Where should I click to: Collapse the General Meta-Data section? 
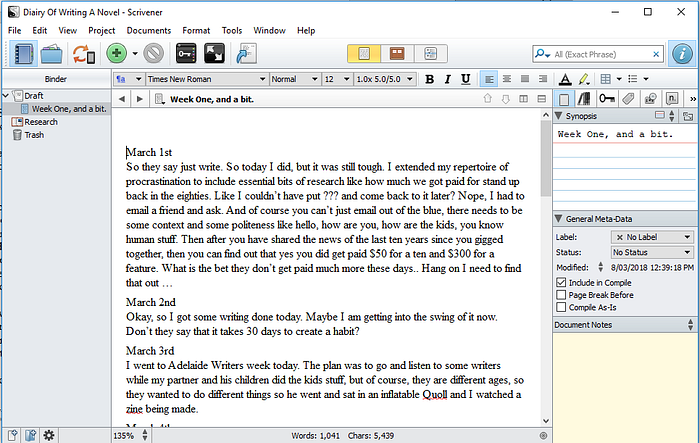[558, 219]
